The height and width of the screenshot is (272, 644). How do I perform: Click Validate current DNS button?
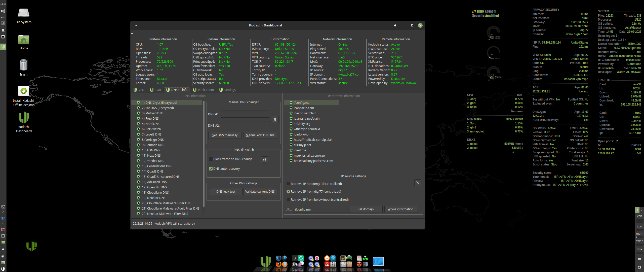260,192
